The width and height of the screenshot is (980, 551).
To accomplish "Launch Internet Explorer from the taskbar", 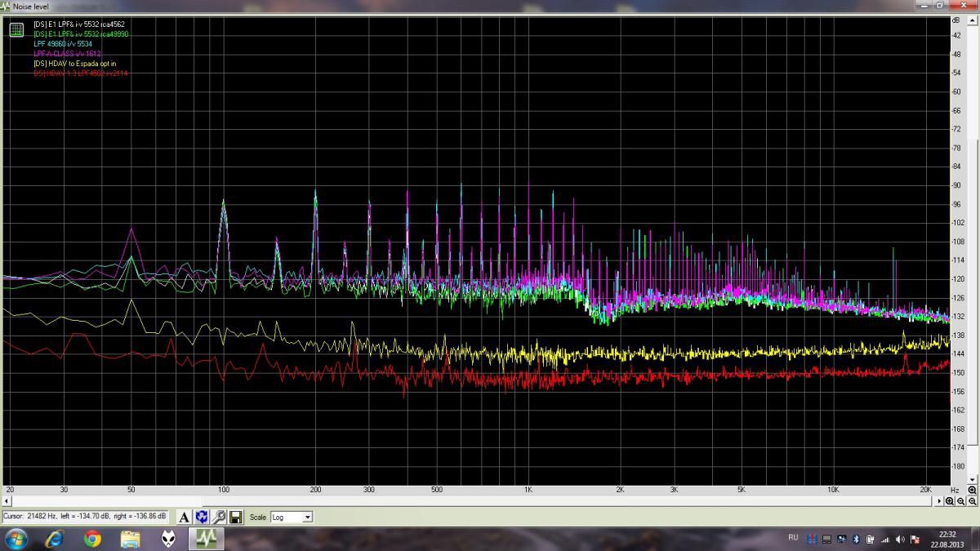I will coord(55,539).
